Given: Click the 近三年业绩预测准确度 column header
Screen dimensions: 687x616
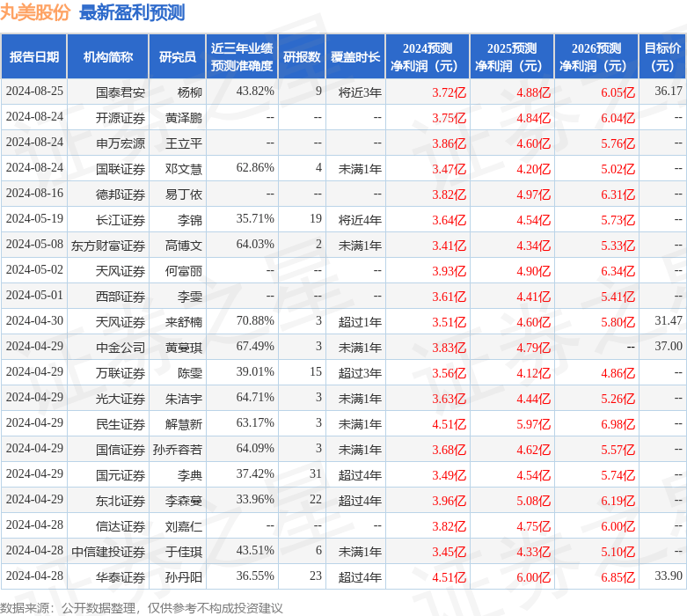Looking at the screenshot, I should pos(242,56).
